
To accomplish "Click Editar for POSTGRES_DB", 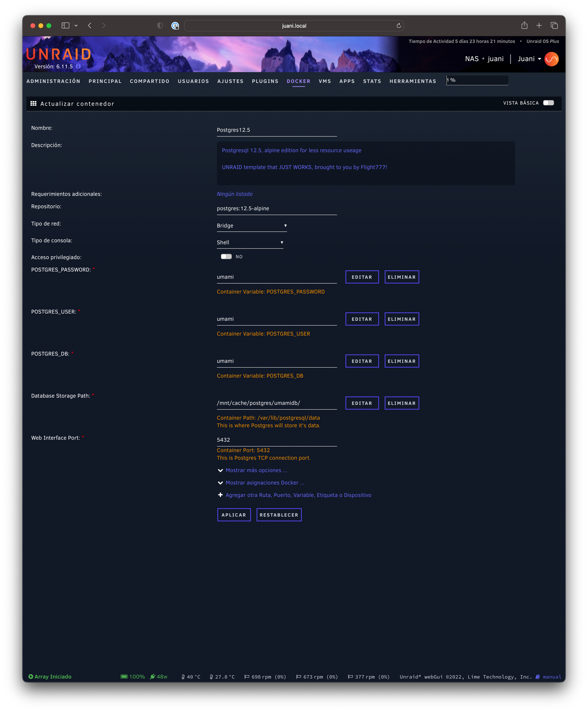I will pos(362,361).
